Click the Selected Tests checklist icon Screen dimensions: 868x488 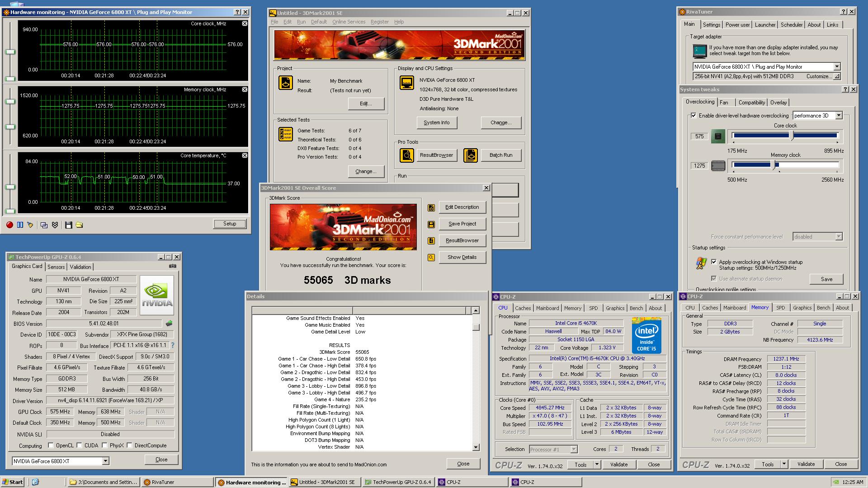coord(286,134)
